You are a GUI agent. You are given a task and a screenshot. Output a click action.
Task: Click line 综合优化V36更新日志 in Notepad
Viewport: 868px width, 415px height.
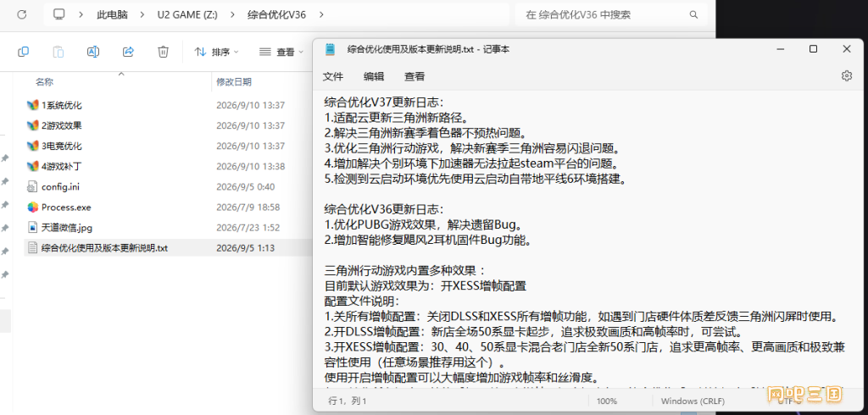point(384,210)
